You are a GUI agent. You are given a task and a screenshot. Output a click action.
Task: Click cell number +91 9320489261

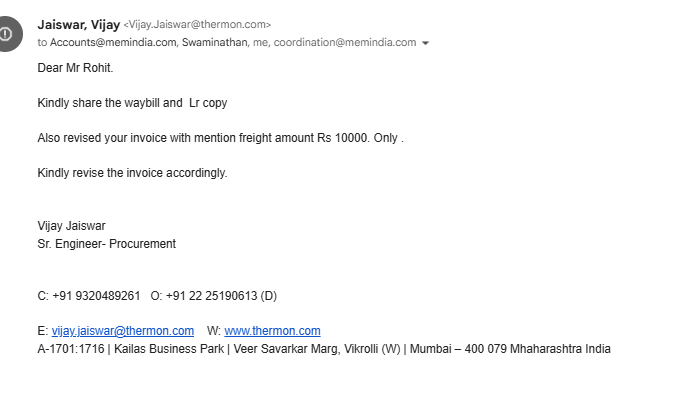point(96,296)
